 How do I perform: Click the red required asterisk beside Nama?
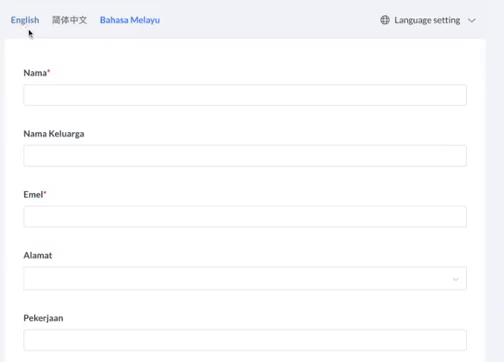[49, 71]
